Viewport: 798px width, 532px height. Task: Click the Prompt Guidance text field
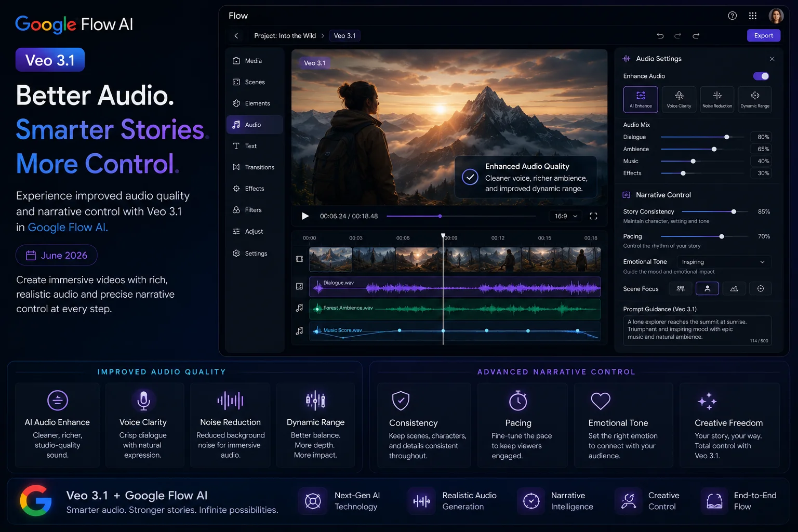click(x=697, y=330)
